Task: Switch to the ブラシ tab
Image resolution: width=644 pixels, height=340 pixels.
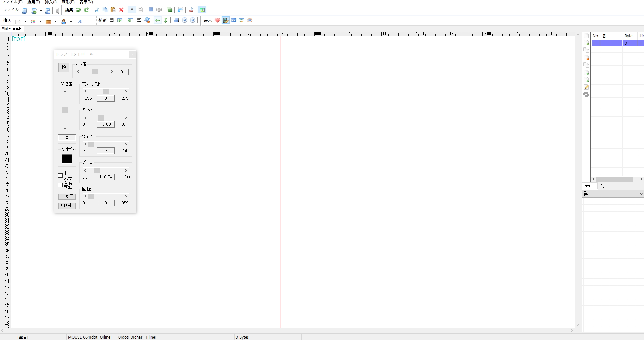Action: (603, 186)
